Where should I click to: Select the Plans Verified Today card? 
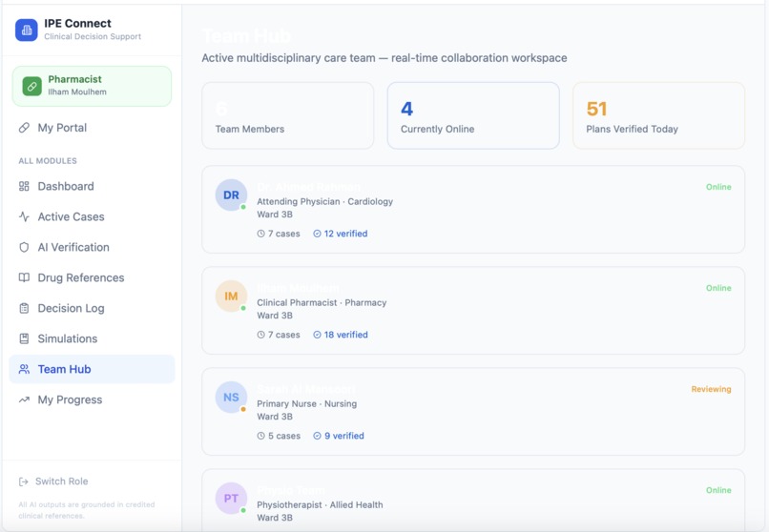point(658,115)
